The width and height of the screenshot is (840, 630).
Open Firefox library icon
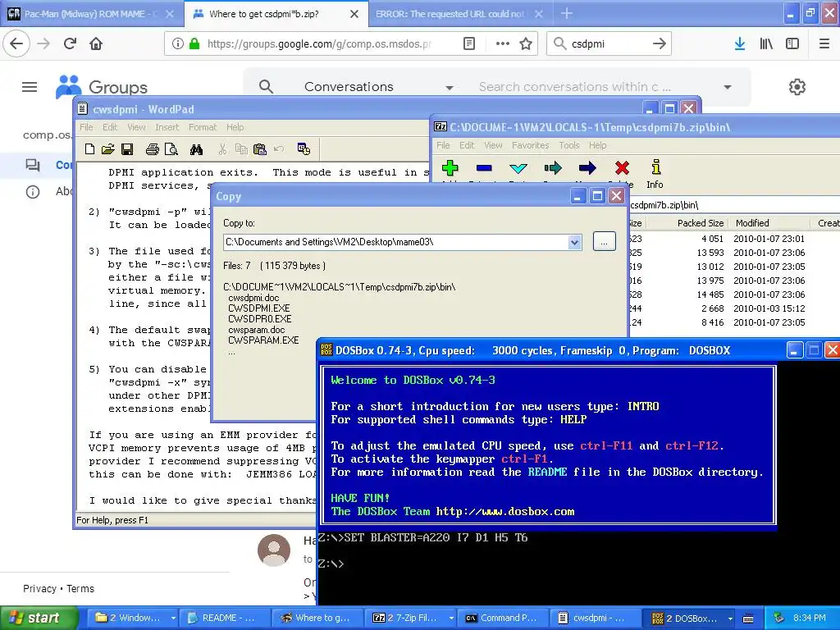766,43
